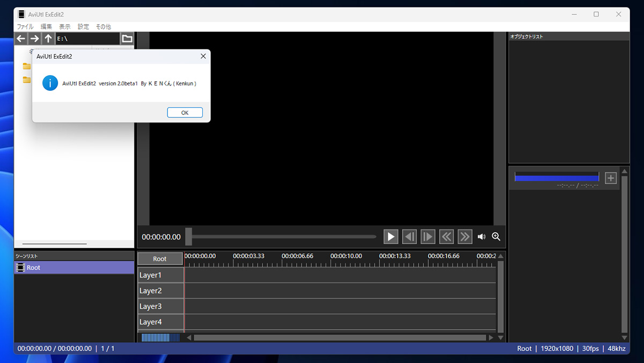Step forward one frame

[x=428, y=237]
